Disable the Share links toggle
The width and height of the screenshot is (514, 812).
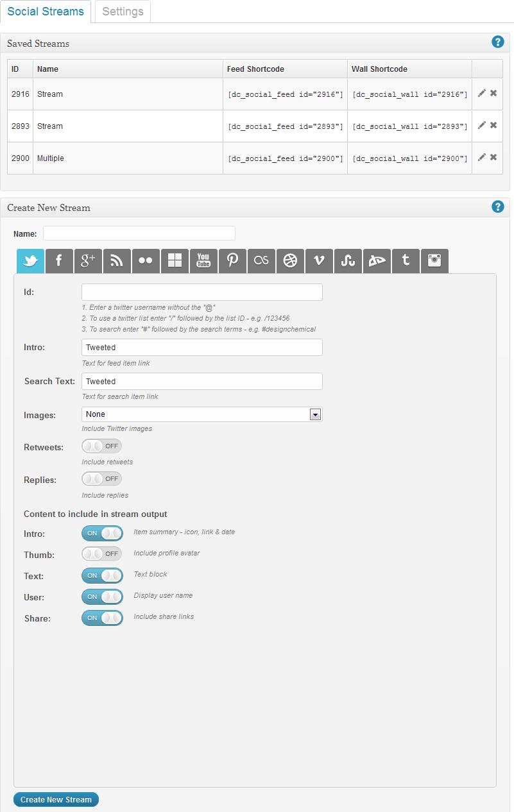102,618
